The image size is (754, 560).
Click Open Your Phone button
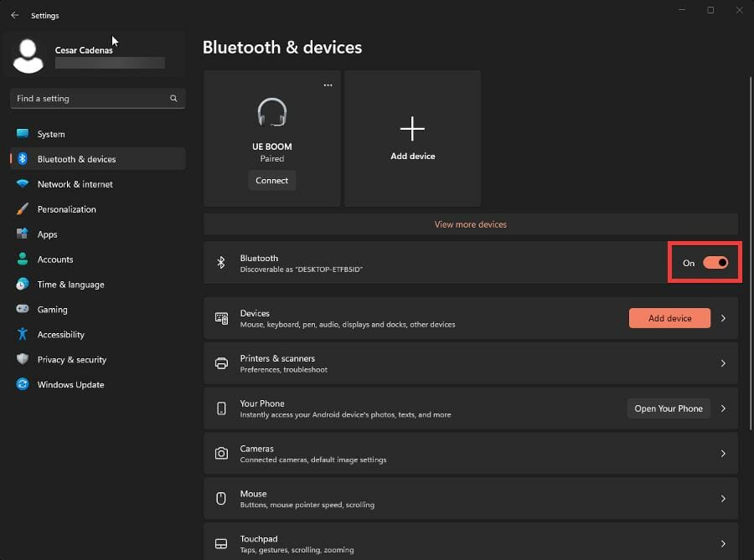tap(669, 408)
